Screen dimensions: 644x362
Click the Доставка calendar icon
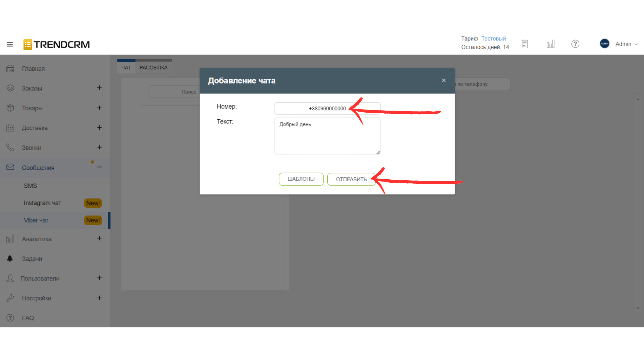pyautogui.click(x=10, y=128)
